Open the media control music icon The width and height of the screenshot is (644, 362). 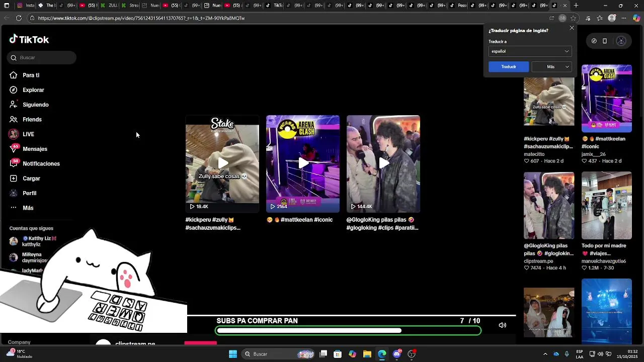(587, 18)
